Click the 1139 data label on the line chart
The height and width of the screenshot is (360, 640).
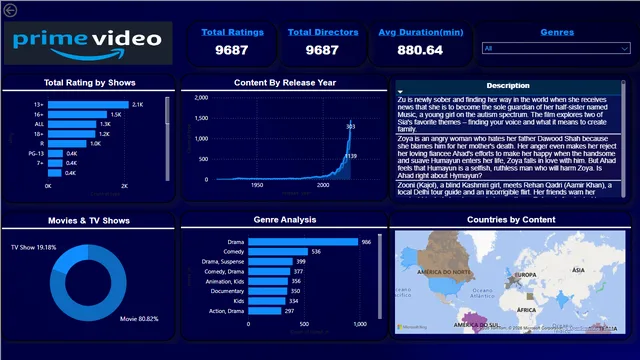[351, 156]
